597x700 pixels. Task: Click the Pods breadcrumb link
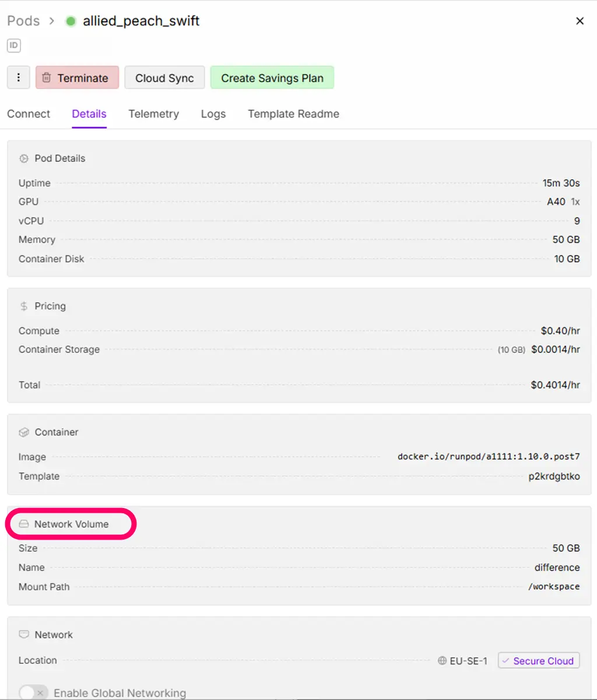click(x=23, y=21)
